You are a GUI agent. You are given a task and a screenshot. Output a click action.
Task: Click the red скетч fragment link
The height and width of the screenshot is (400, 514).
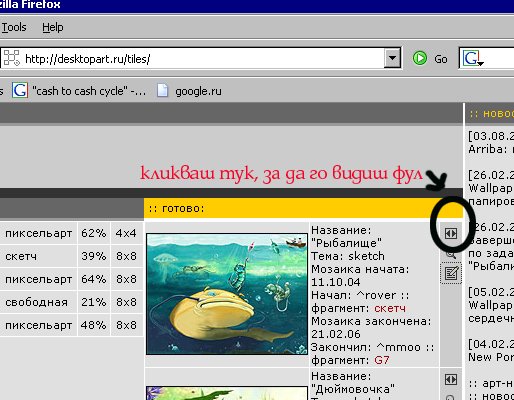[390, 308]
